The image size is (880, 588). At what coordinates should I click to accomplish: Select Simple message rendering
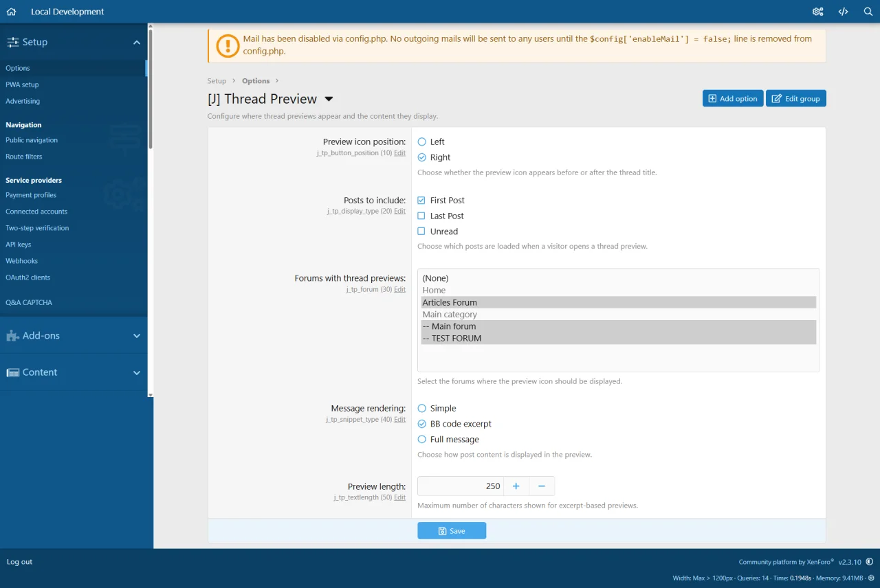[422, 408]
